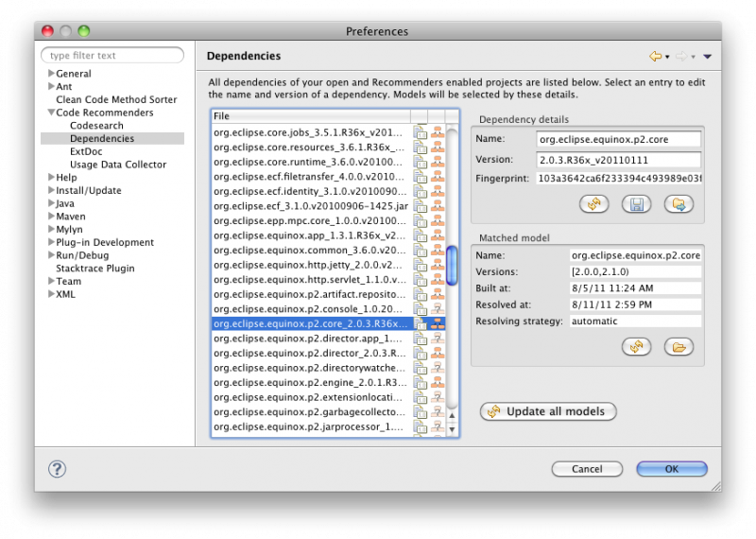Click the Resolving strategy automatic value
Viewport: 756px width, 539px height.
pos(635,322)
